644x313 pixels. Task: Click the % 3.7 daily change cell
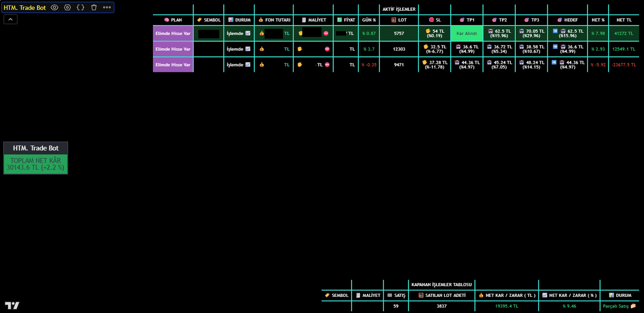[x=369, y=49]
